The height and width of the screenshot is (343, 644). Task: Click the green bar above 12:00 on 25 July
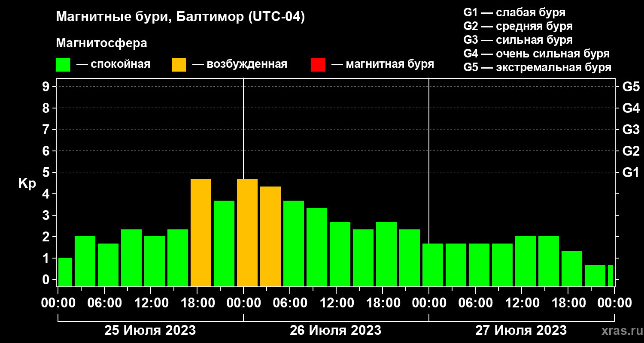click(x=155, y=261)
